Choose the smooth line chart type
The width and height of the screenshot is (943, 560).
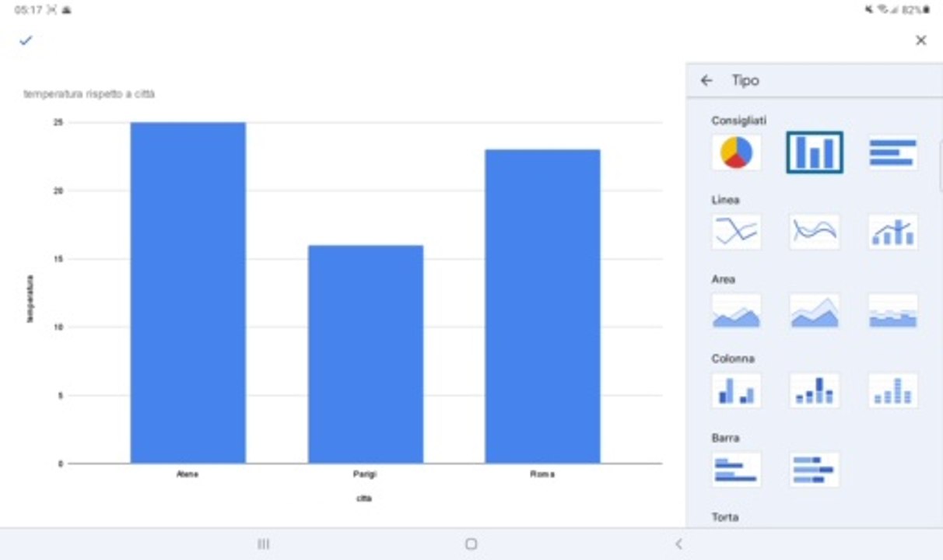815,232
